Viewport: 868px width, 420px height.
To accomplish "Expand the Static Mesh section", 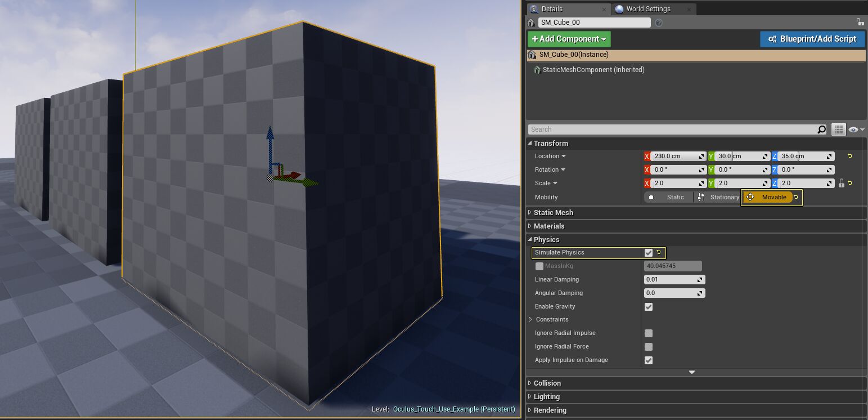I will (553, 212).
